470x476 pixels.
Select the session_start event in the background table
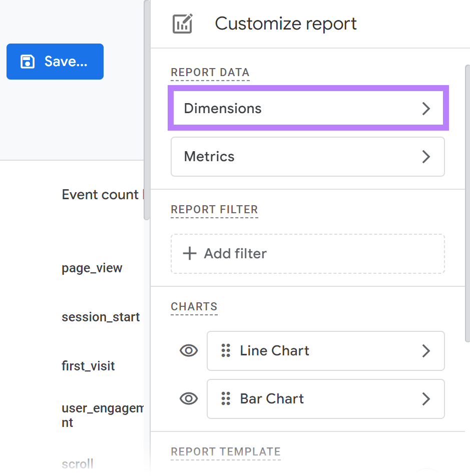tap(101, 317)
